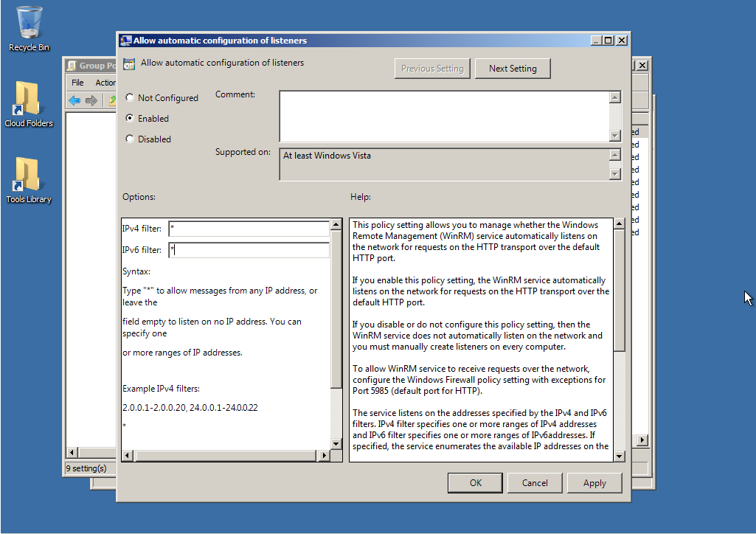756x534 pixels.
Task: Click the dialog title bar system icon
Action: tap(125, 41)
